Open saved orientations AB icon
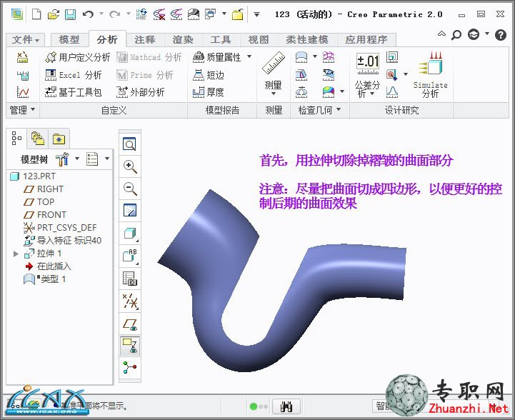Image resolution: width=515 pixels, height=420 pixels. click(x=130, y=256)
